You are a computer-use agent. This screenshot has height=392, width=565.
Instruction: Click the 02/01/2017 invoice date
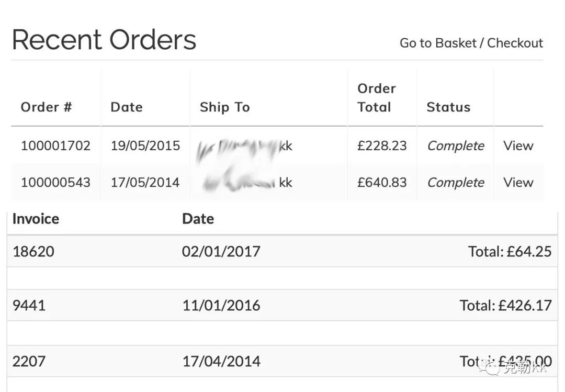tap(221, 252)
